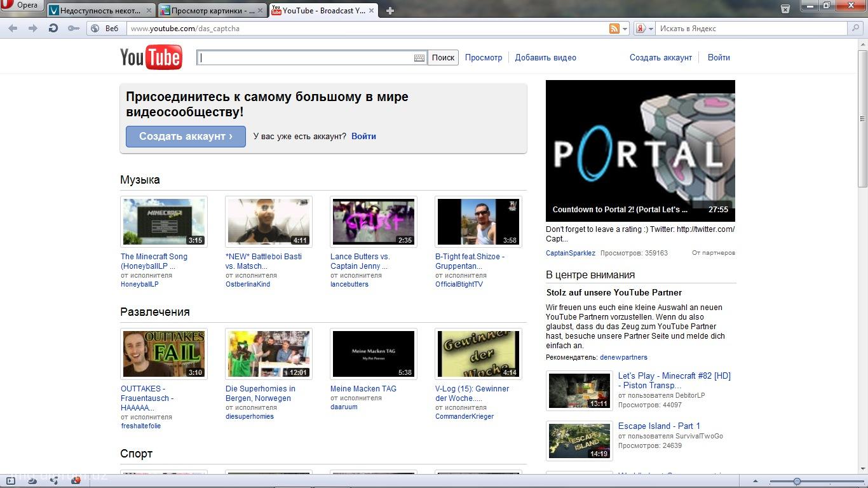Open the on-screen keyboard icon in search box
This screenshot has height=488, width=868.
click(419, 58)
